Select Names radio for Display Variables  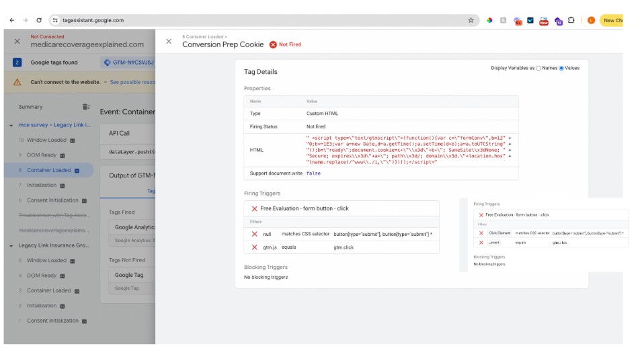pyautogui.click(x=538, y=68)
